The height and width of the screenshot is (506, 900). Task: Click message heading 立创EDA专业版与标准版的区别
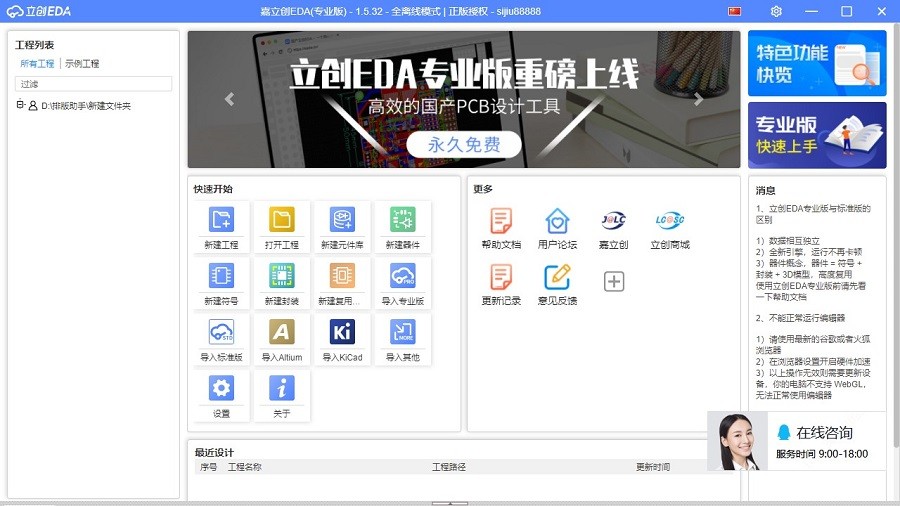click(x=813, y=214)
